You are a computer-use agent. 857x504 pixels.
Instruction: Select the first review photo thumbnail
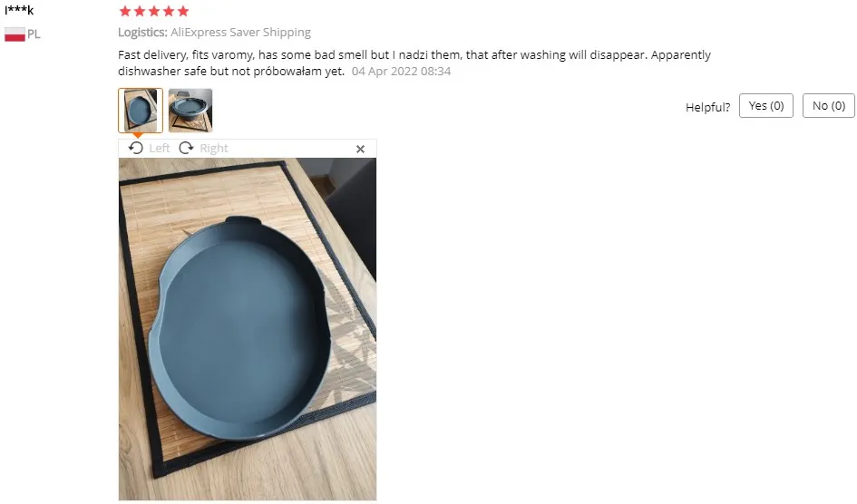tap(141, 111)
